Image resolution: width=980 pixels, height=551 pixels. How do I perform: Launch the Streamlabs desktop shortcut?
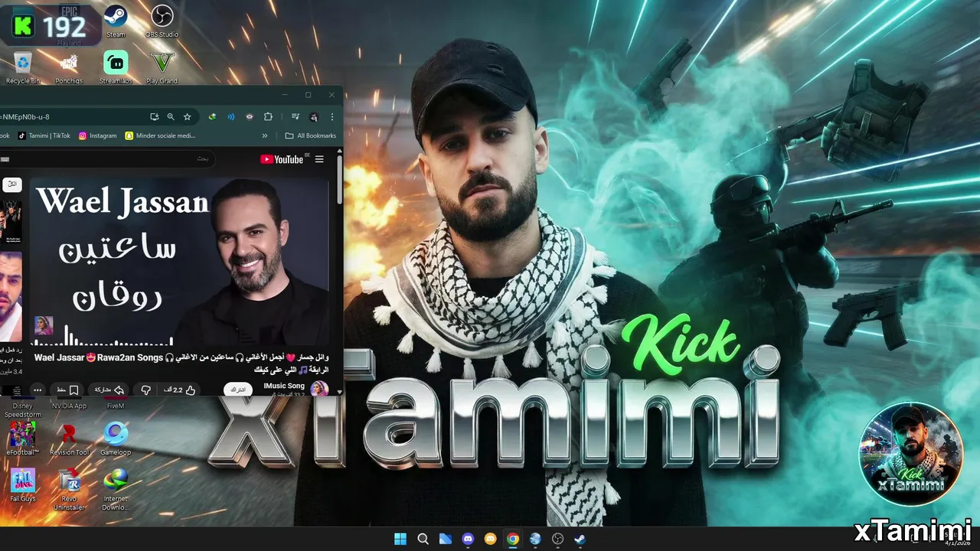pos(116,67)
